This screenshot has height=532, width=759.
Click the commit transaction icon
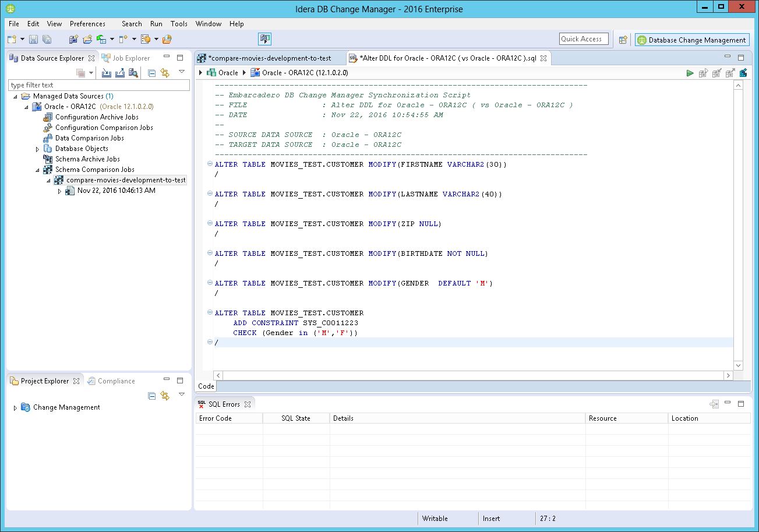point(716,73)
